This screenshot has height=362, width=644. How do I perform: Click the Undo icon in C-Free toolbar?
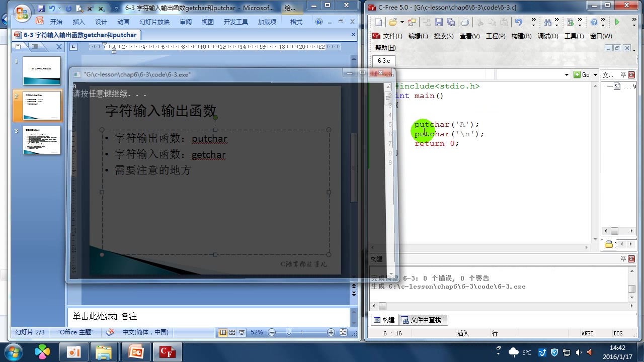coord(519,23)
